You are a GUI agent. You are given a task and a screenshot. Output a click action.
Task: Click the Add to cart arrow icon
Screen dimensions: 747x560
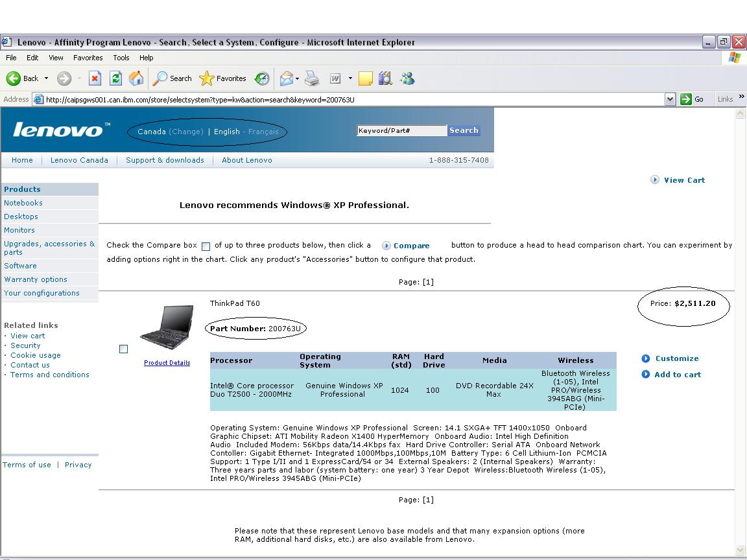[646, 374]
